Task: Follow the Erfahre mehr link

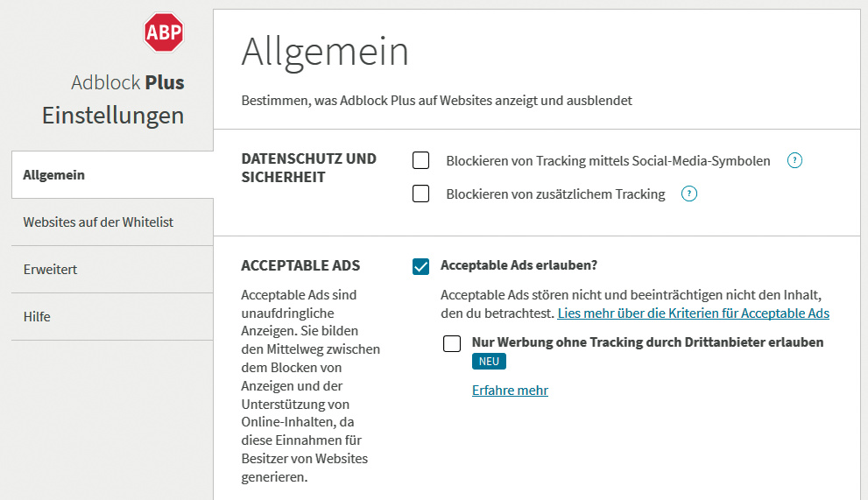Action: 510,391
